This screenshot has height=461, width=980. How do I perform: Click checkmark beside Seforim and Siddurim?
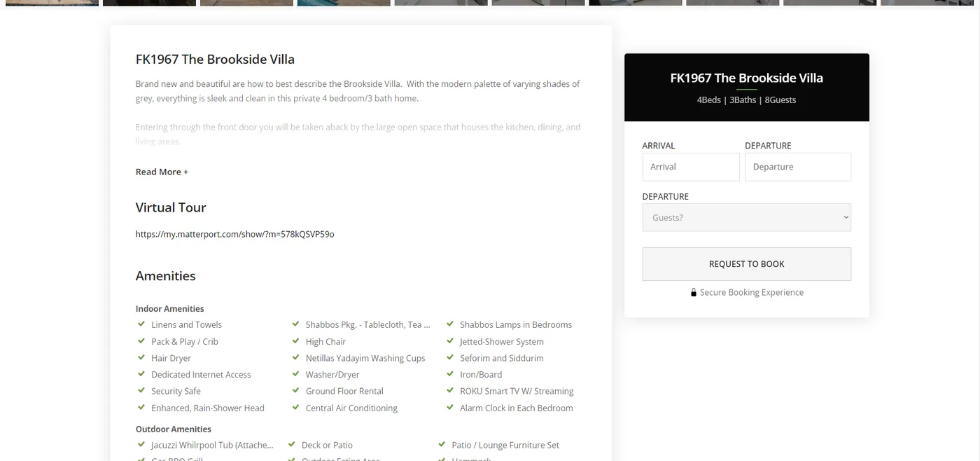pyautogui.click(x=450, y=357)
